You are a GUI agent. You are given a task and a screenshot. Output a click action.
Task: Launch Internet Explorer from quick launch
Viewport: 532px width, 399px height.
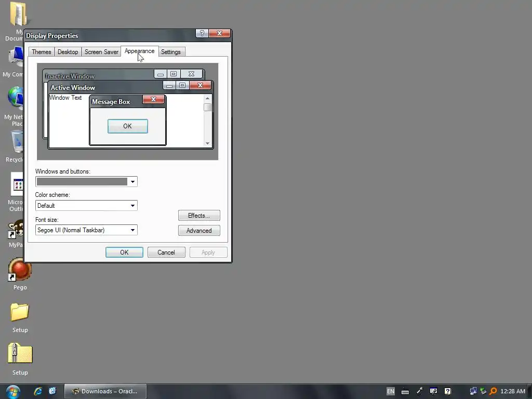click(x=38, y=391)
